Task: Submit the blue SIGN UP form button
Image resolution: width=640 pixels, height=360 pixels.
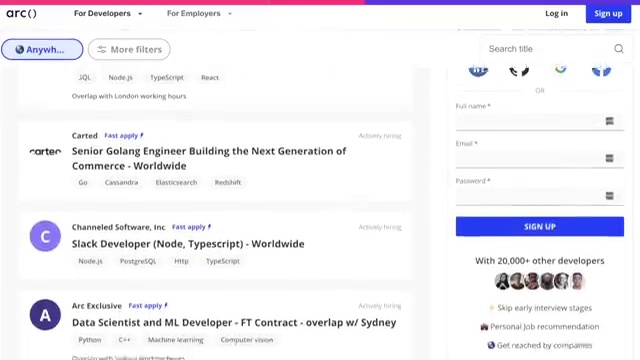Action: point(540,227)
